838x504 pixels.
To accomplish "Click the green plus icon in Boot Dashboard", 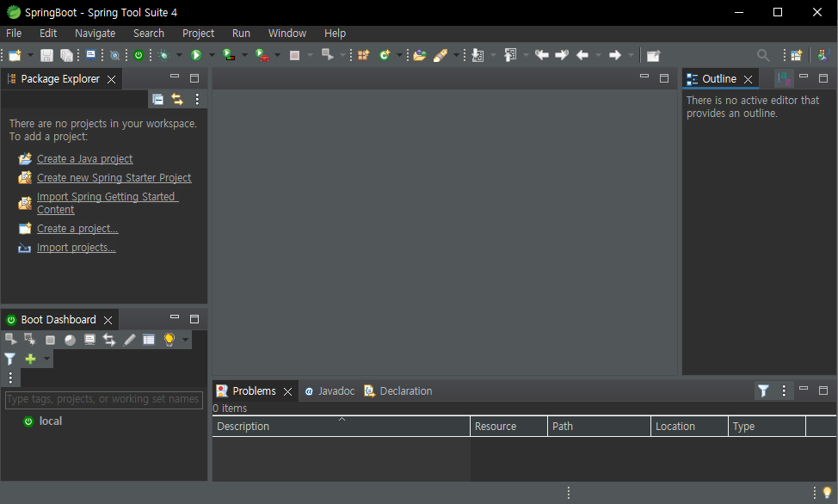I will (x=30, y=359).
